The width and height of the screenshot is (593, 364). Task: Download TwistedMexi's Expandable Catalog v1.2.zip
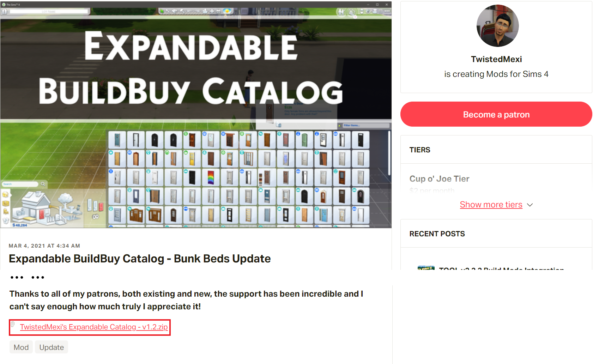pyautogui.click(x=94, y=327)
